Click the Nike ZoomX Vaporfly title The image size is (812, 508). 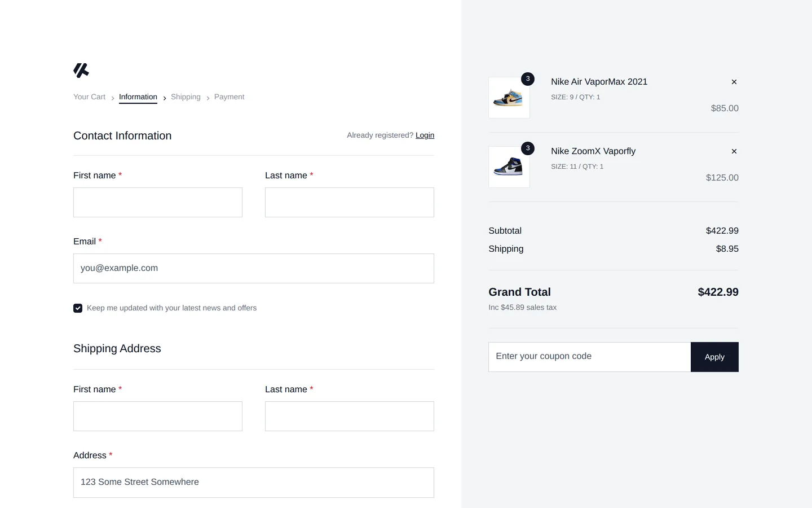click(593, 151)
